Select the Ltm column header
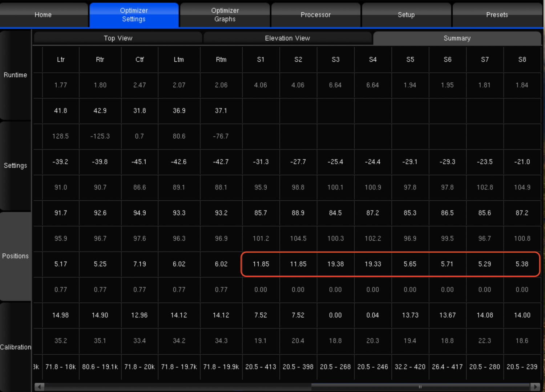545x392 pixels. pos(179,60)
